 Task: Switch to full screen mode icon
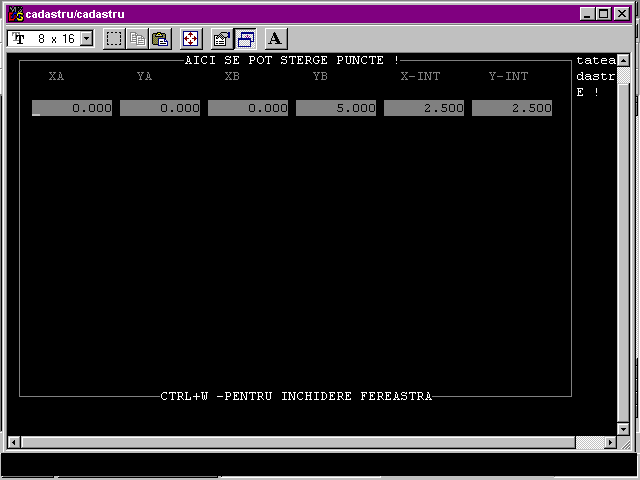pyautogui.click(x=190, y=39)
